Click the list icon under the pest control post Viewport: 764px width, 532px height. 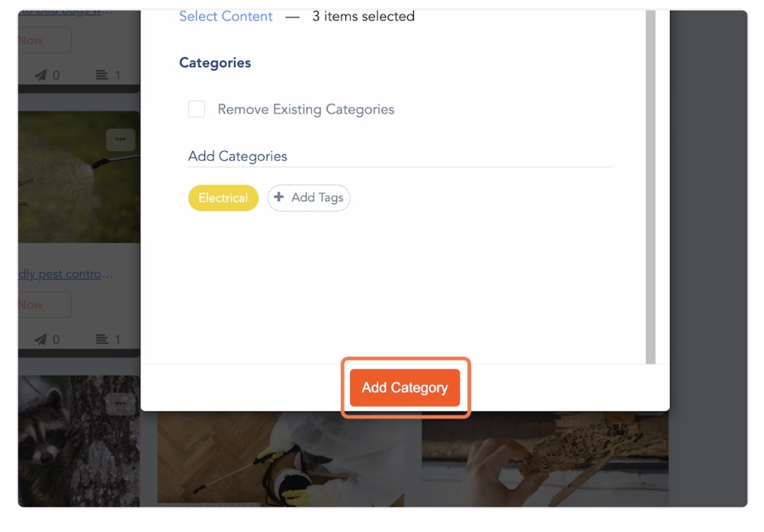click(x=102, y=339)
